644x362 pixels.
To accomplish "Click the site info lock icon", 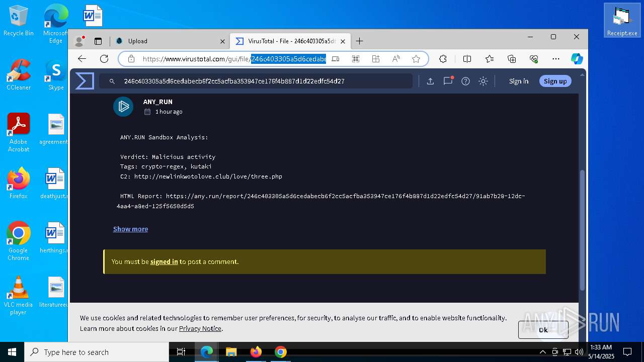I will point(131,59).
